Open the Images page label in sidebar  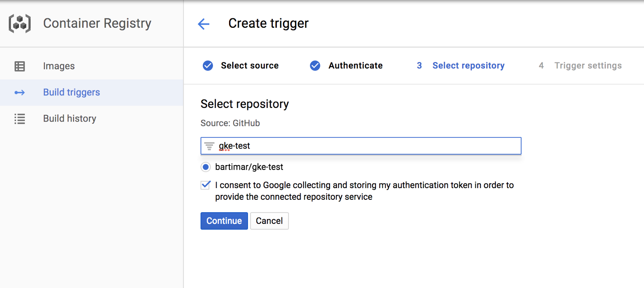pyautogui.click(x=59, y=66)
